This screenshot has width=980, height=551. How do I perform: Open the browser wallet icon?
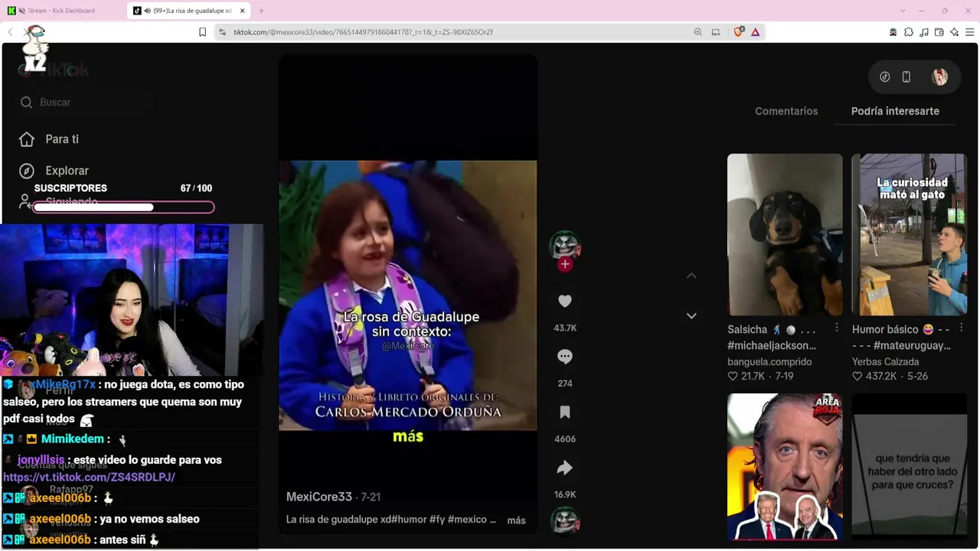[939, 32]
